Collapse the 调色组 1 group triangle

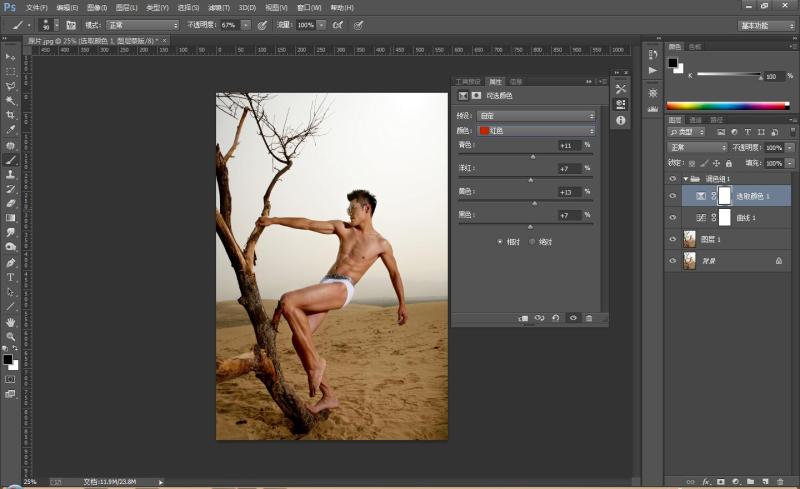coord(686,179)
